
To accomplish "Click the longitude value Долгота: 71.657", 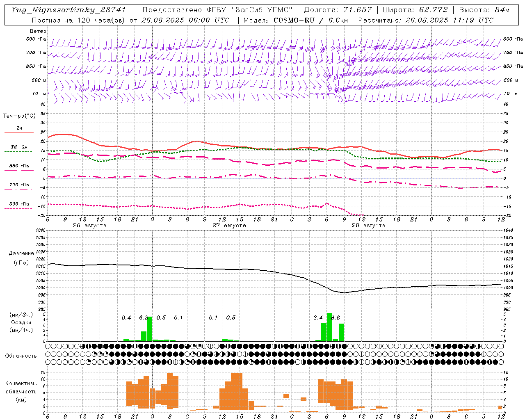I will point(338,10).
